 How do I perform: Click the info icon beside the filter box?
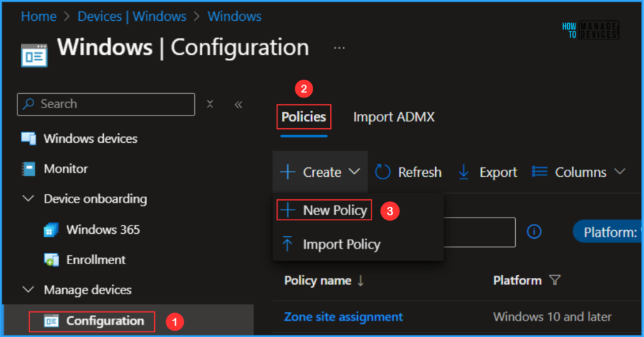(534, 232)
